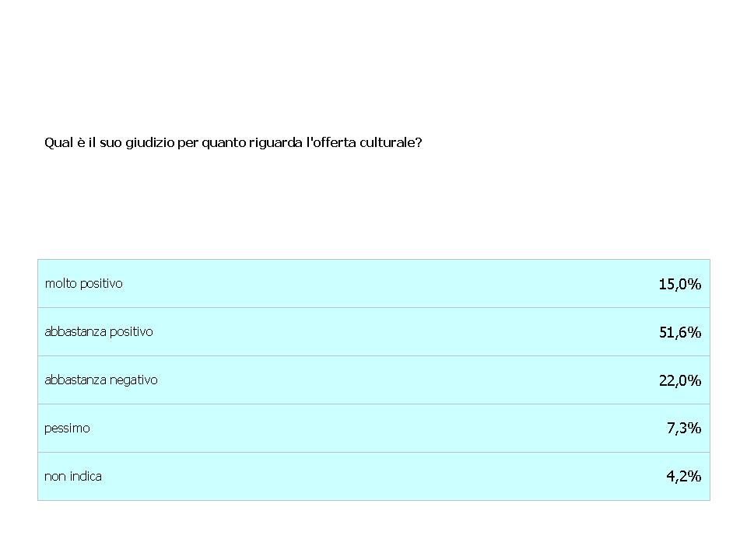Image resolution: width=747 pixels, height=560 pixels.
Task: Click the 22,0% percentage
Action: [x=680, y=380]
